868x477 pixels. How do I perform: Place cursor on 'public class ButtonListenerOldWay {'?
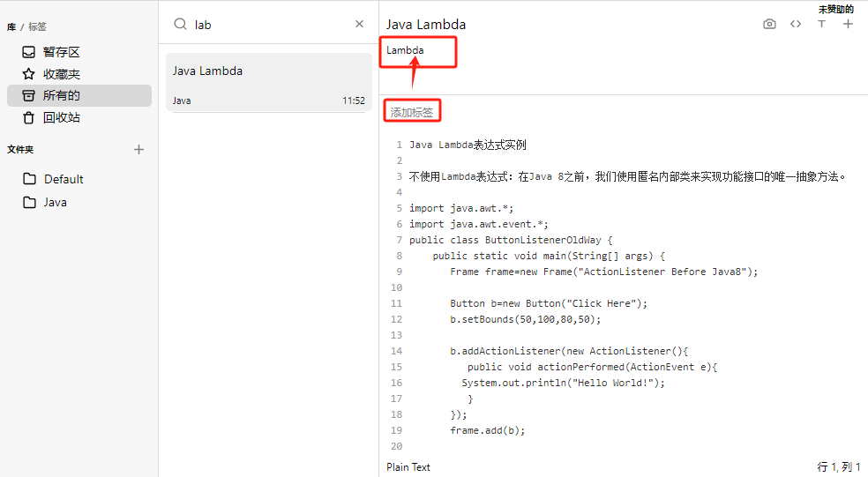511,240
